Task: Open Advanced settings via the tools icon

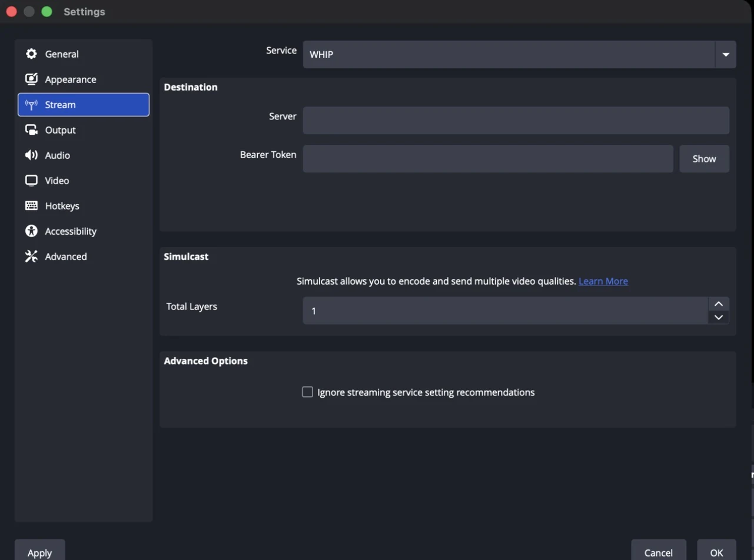Action: click(x=31, y=256)
